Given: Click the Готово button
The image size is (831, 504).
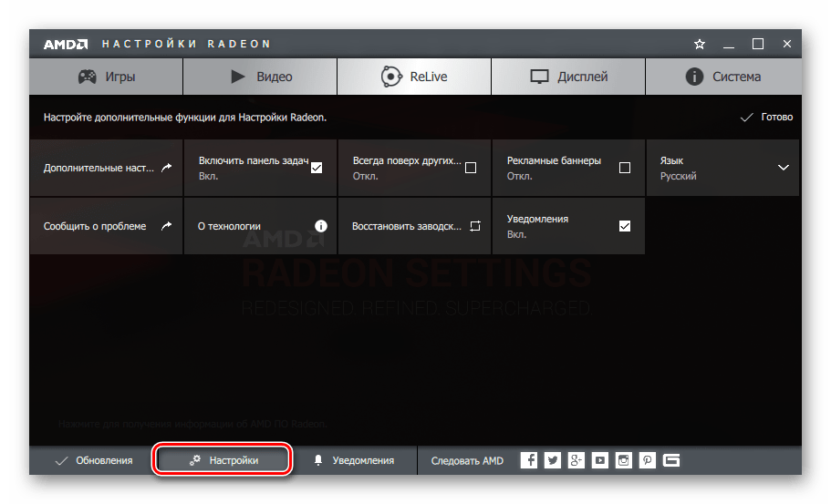Looking at the screenshot, I should (766, 117).
